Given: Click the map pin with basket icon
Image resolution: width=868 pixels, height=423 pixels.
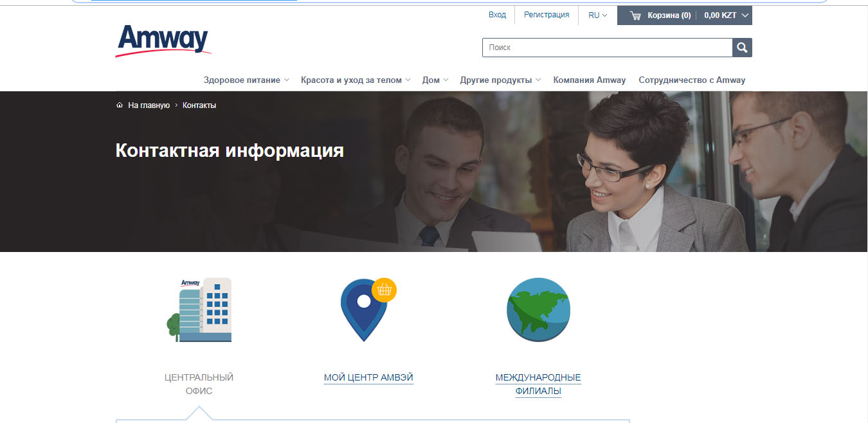Looking at the screenshot, I should click(x=367, y=310).
